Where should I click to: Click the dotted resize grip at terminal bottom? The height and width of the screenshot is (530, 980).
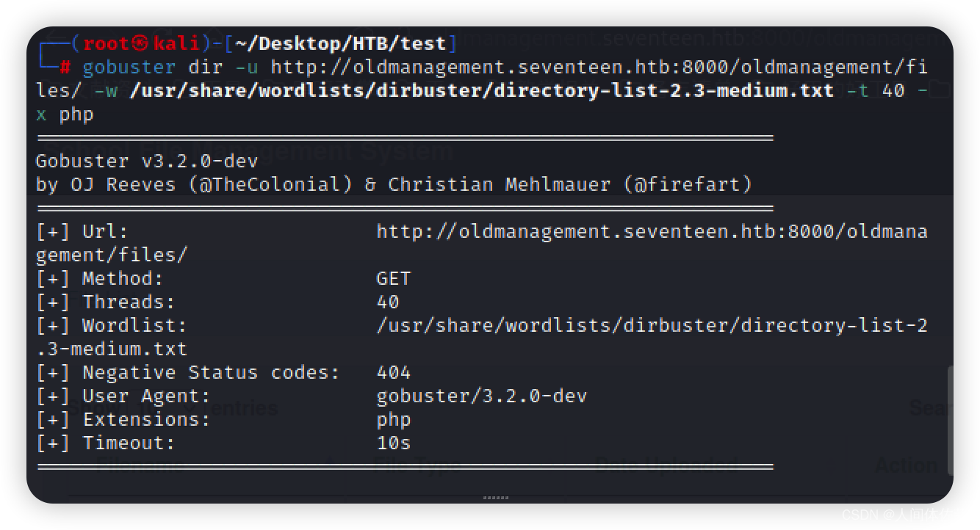pyautogui.click(x=496, y=498)
